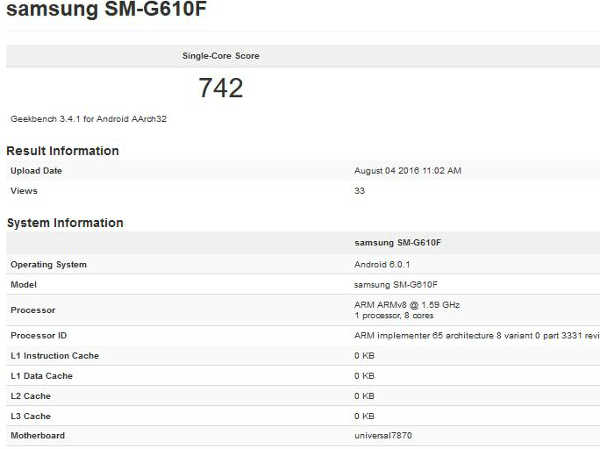
Task: Select the universal7870 motherboard value
Action: tap(383, 435)
